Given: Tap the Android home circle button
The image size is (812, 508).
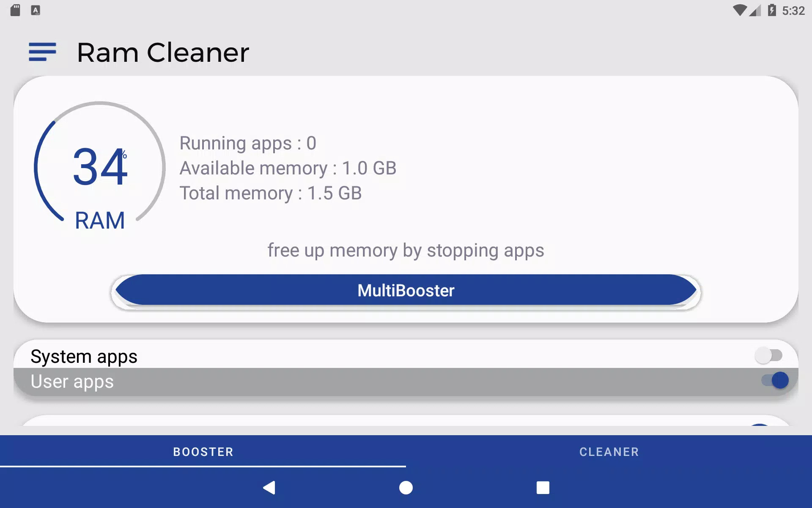Looking at the screenshot, I should click(406, 488).
